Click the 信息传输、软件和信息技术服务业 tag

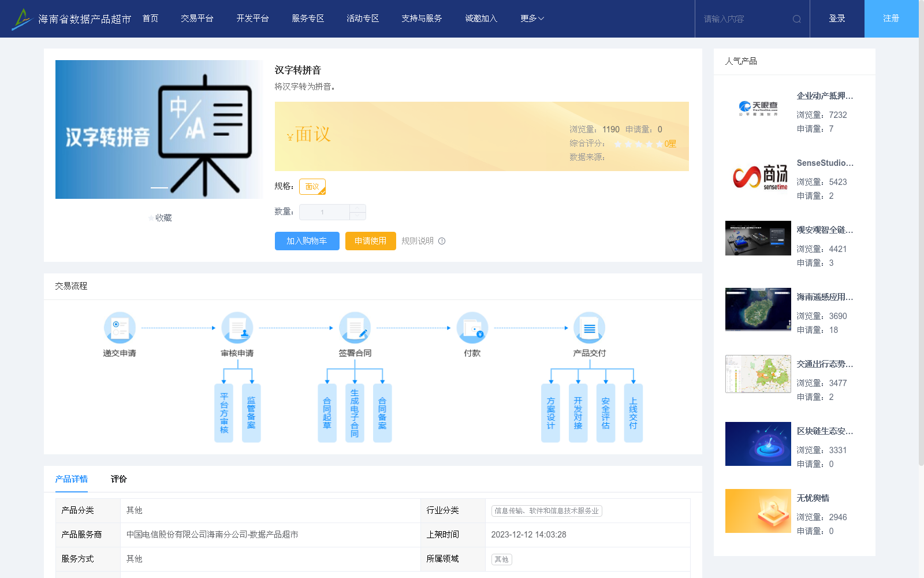[x=547, y=511]
